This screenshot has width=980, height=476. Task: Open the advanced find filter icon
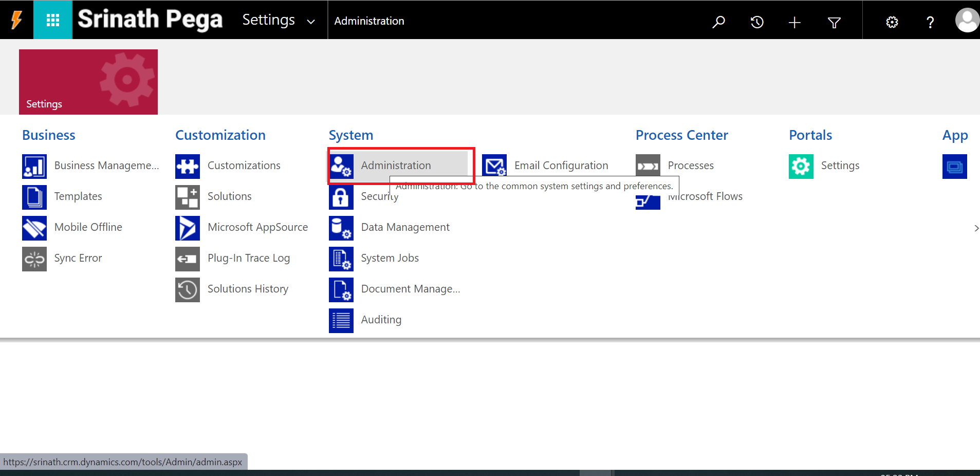[x=834, y=22]
